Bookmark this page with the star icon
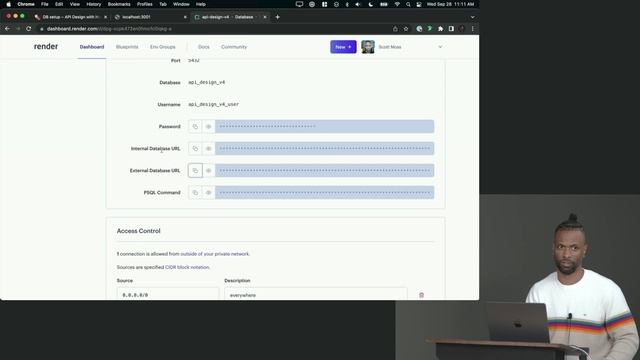This screenshot has width=640, height=360. coord(406,29)
